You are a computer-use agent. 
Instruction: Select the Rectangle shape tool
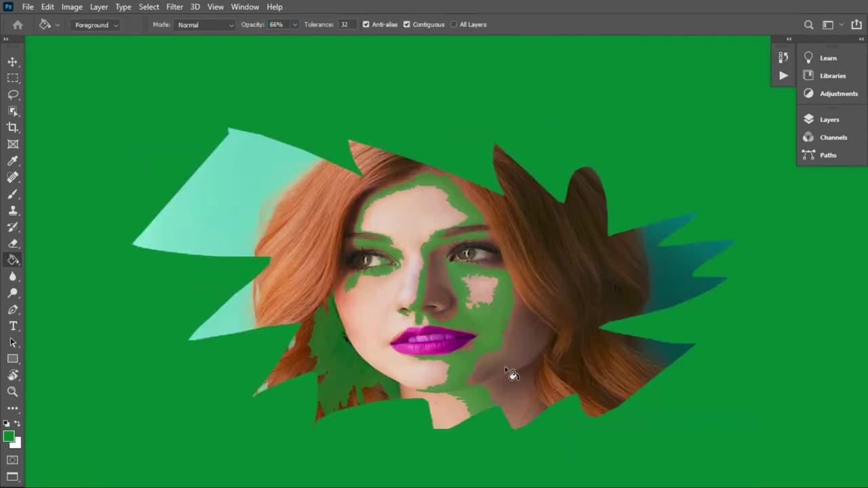coord(13,359)
